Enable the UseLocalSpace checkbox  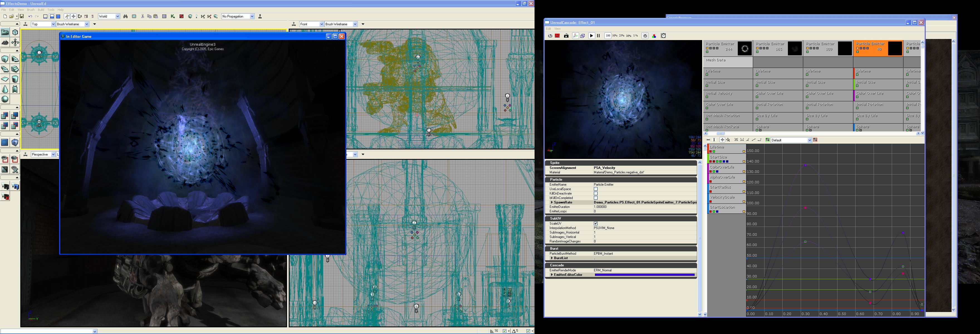pyautogui.click(x=596, y=189)
